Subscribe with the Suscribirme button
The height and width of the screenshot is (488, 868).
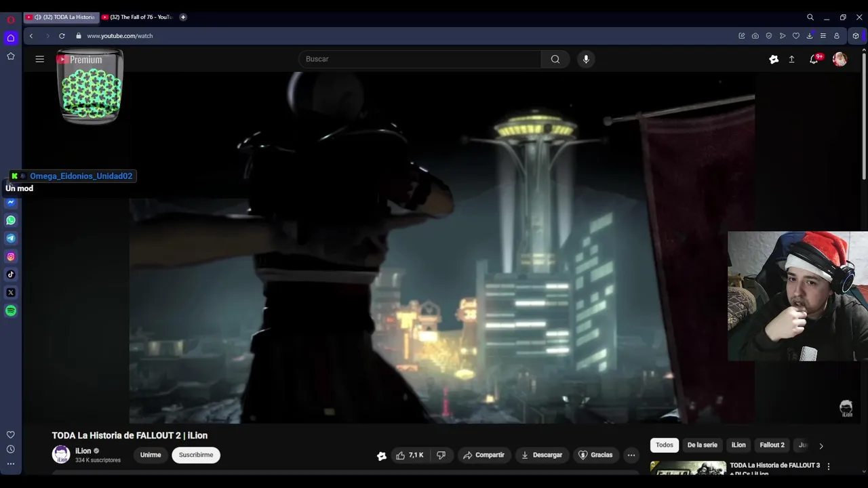(x=196, y=455)
